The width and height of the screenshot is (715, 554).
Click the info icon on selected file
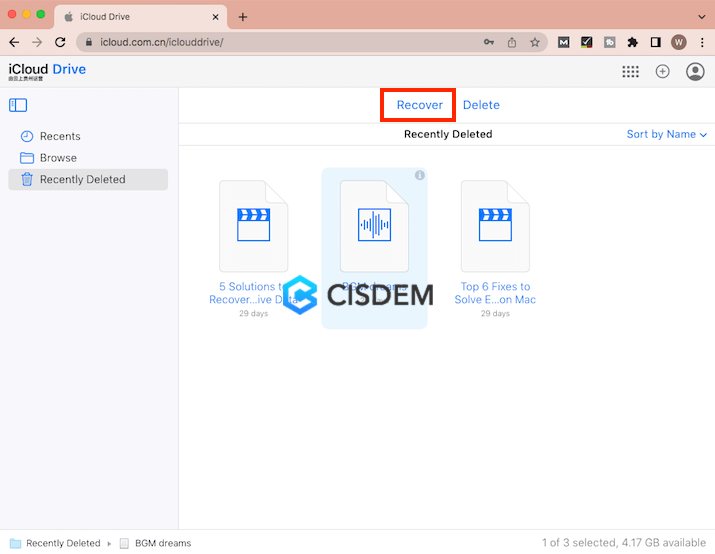[x=420, y=176]
